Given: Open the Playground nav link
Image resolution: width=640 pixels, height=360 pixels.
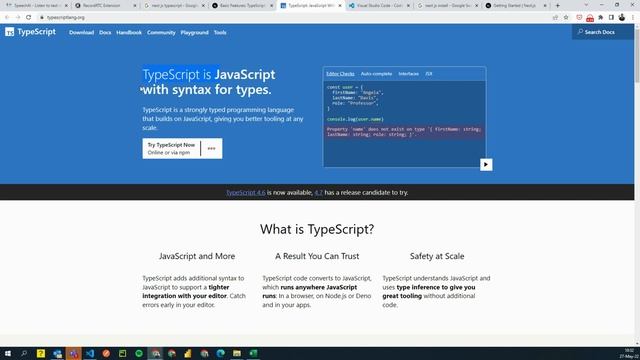Looking at the screenshot, I should (194, 32).
